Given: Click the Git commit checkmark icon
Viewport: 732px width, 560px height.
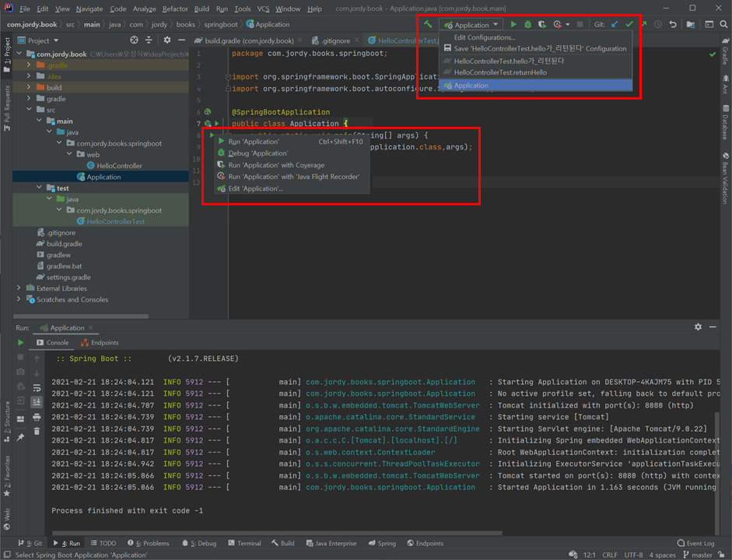Looking at the screenshot, I should tap(629, 24).
